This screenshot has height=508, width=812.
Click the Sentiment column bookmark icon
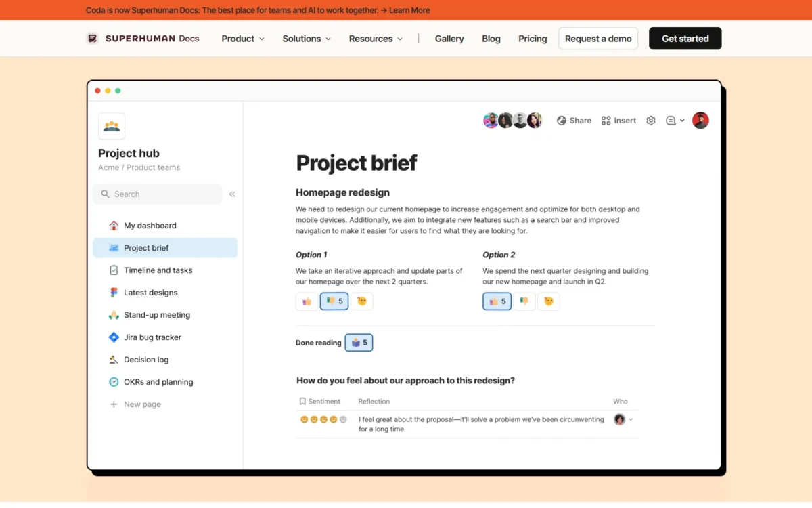302,402
